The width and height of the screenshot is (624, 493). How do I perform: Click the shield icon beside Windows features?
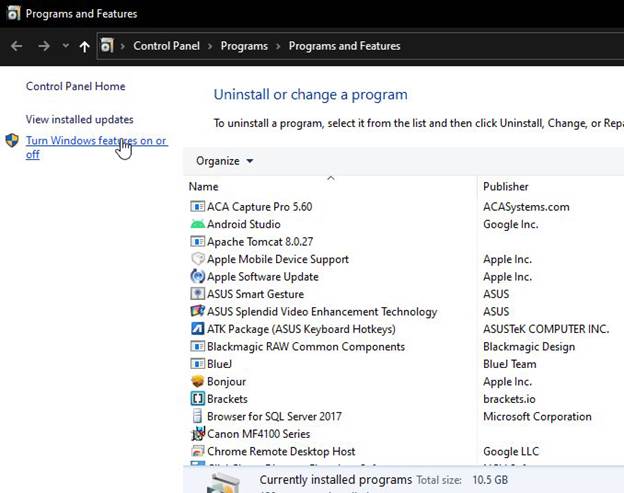tap(12, 140)
